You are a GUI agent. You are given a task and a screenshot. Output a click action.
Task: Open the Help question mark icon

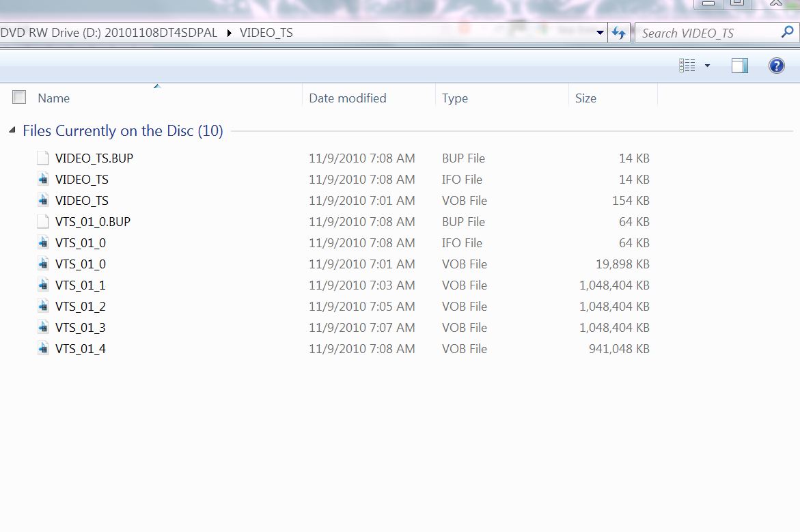776,66
